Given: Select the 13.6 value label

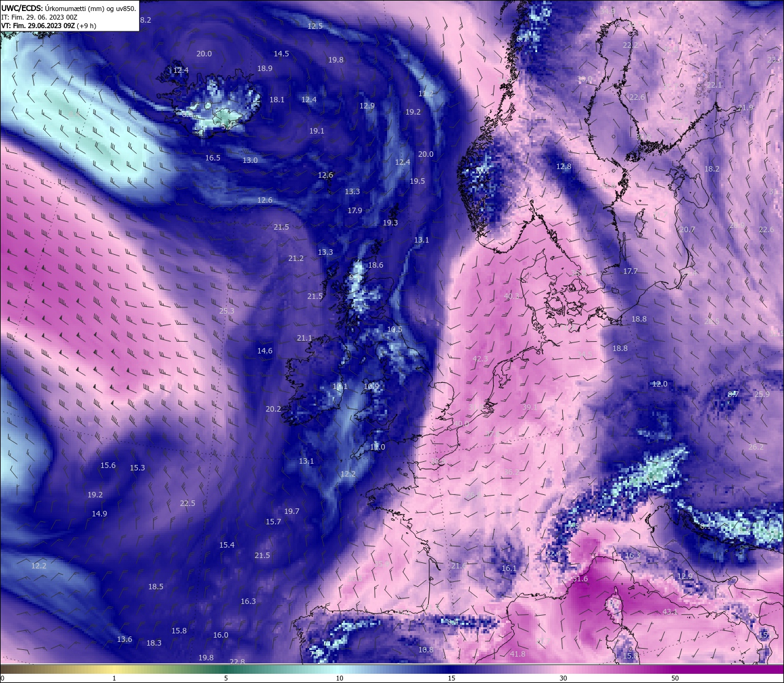Looking at the screenshot, I should pos(124,640).
